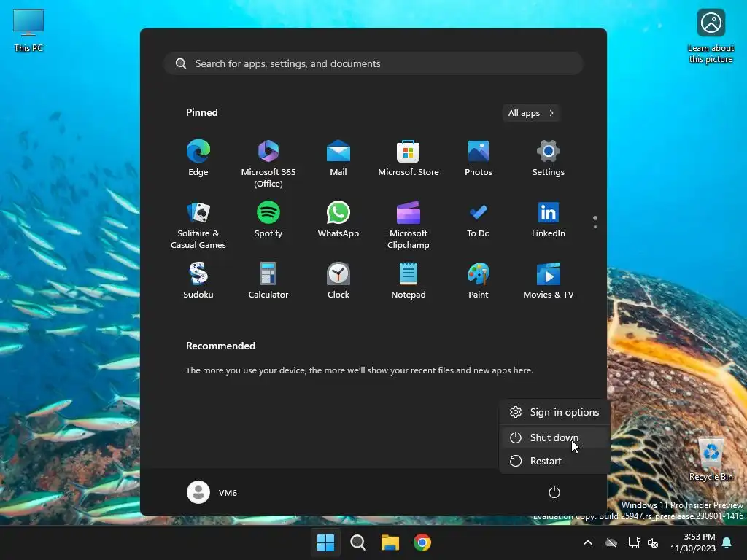Choose Sign-in options from power menu
The height and width of the screenshot is (560, 747).
click(554, 413)
